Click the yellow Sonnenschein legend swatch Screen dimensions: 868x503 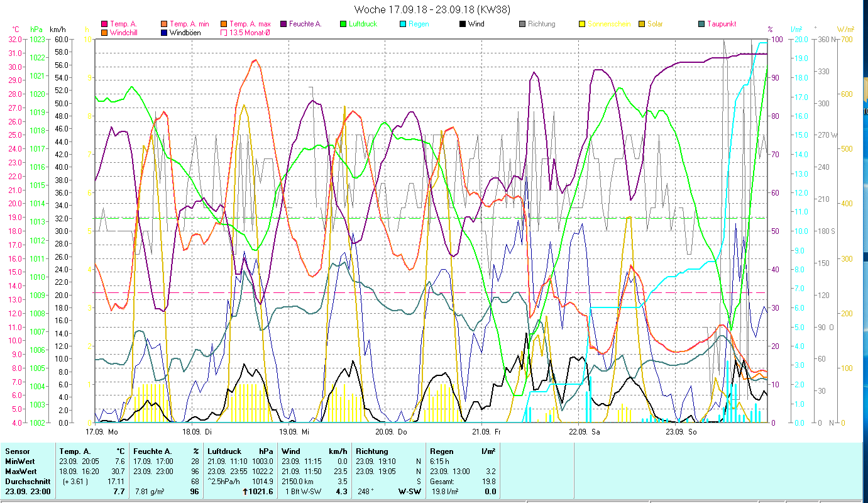pyautogui.click(x=582, y=25)
